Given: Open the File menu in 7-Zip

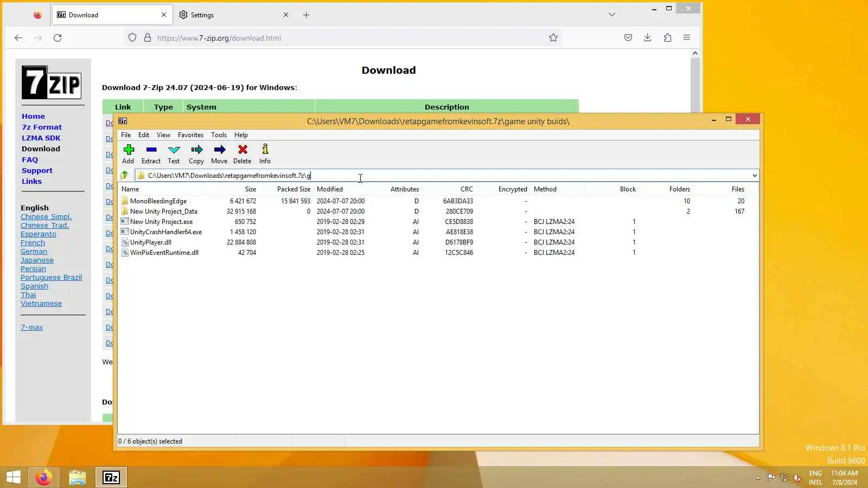Looking at the screenshot, I should point(126,135).
